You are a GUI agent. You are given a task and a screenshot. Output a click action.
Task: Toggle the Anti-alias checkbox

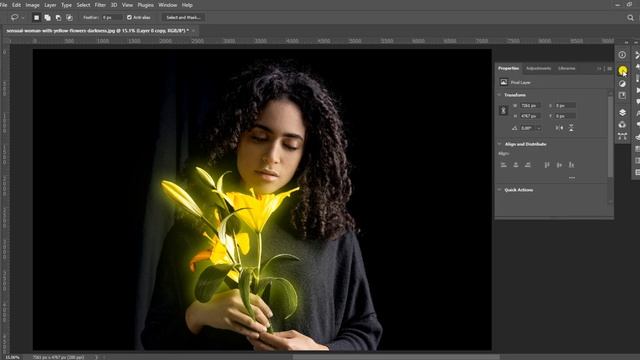coord(129,18)
